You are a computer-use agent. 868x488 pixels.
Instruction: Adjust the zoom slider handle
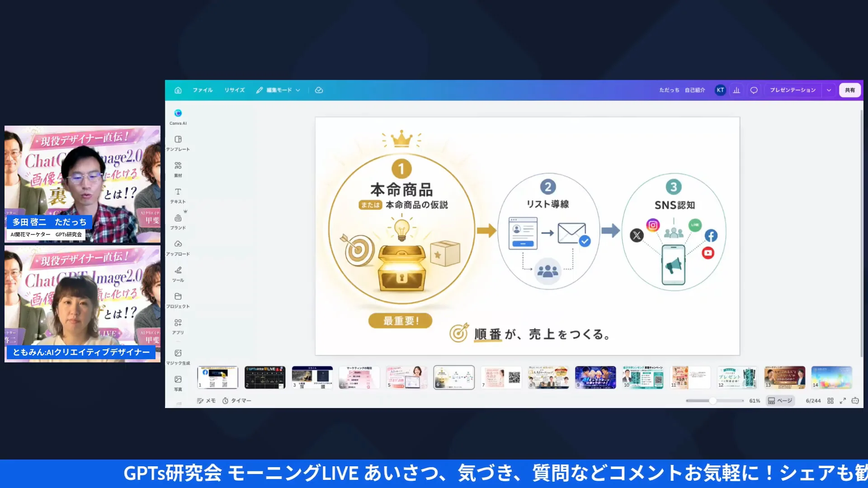712,401
